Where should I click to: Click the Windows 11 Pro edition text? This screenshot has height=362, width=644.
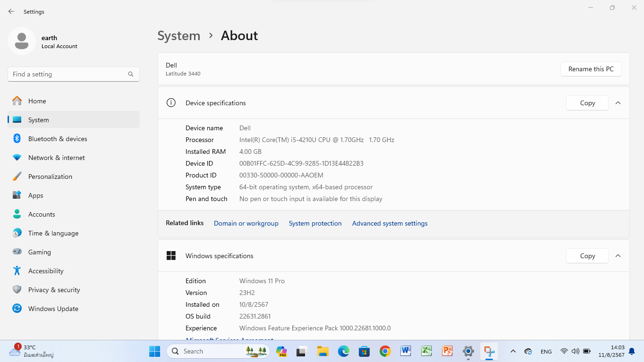coord(262,281)
